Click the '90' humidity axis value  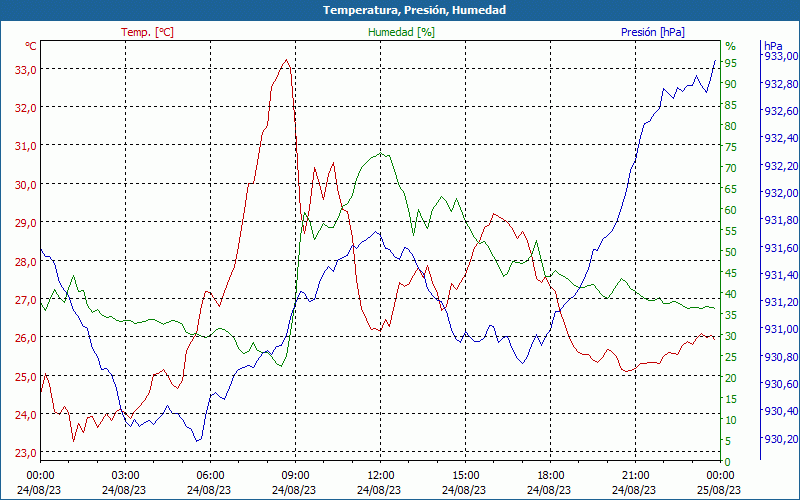pyautogui.click(x=731, y=84)
